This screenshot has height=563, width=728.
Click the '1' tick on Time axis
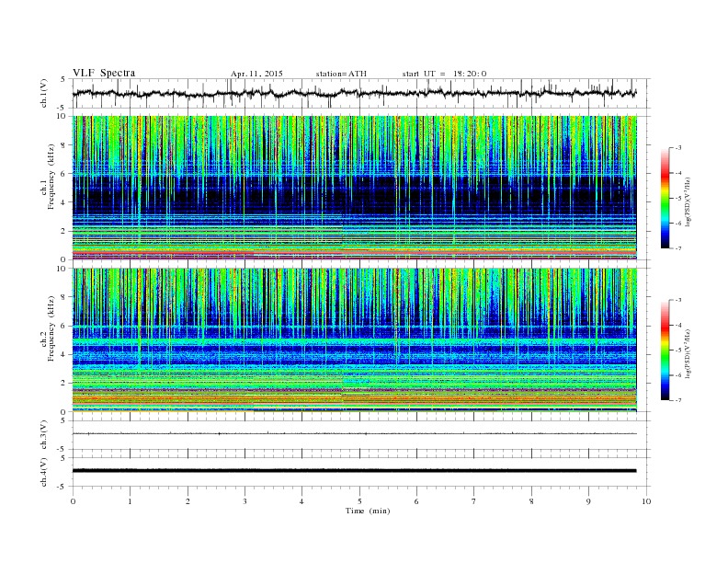[x=130, y=501]
